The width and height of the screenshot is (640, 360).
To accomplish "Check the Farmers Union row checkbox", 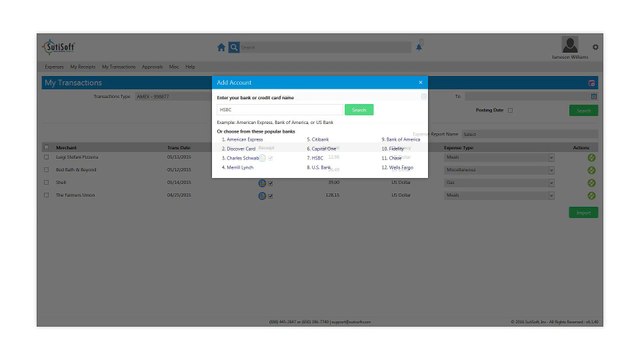I will 46,195.
